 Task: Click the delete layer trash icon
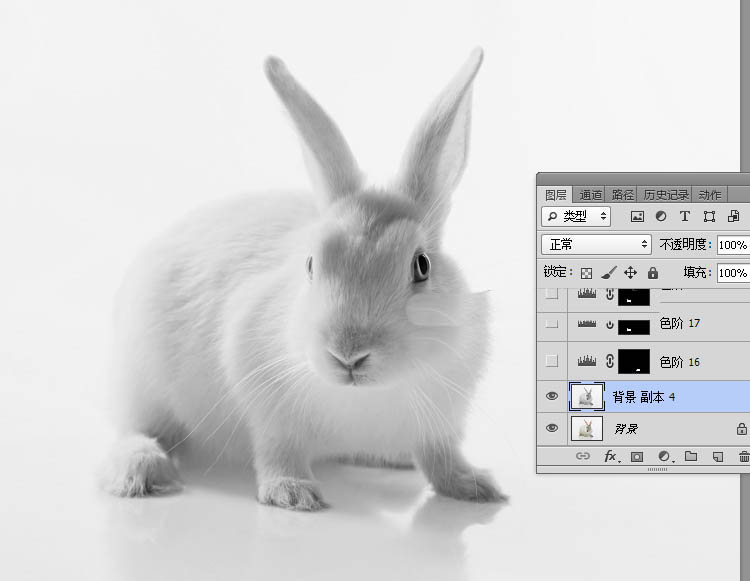[x=744, y=457]
